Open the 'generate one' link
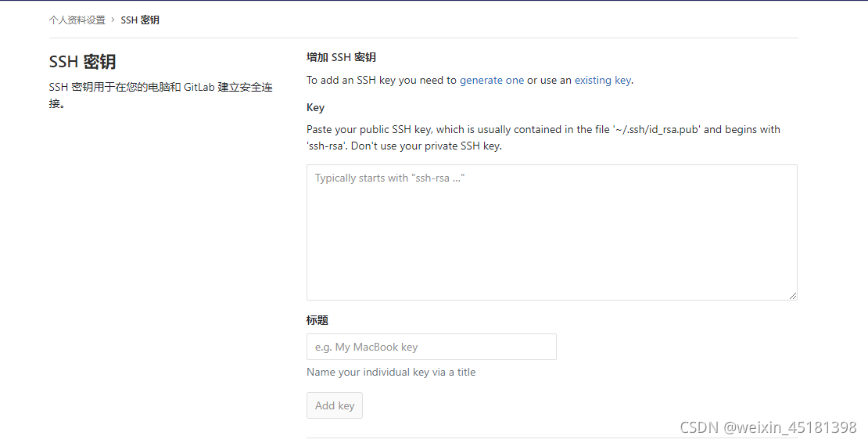Image resolution: width=868 pixels, height=443 pixels. coord(492,81)
